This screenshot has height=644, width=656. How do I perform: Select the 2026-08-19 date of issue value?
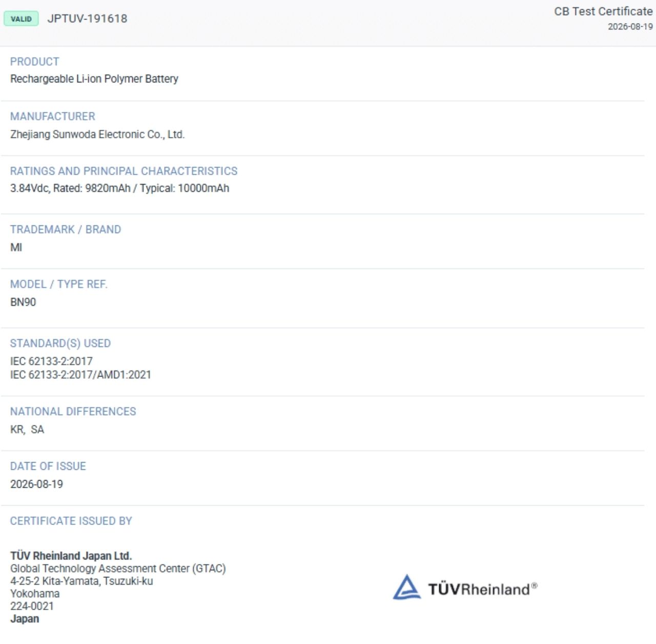pyautogui.click(x=36, y=484)
